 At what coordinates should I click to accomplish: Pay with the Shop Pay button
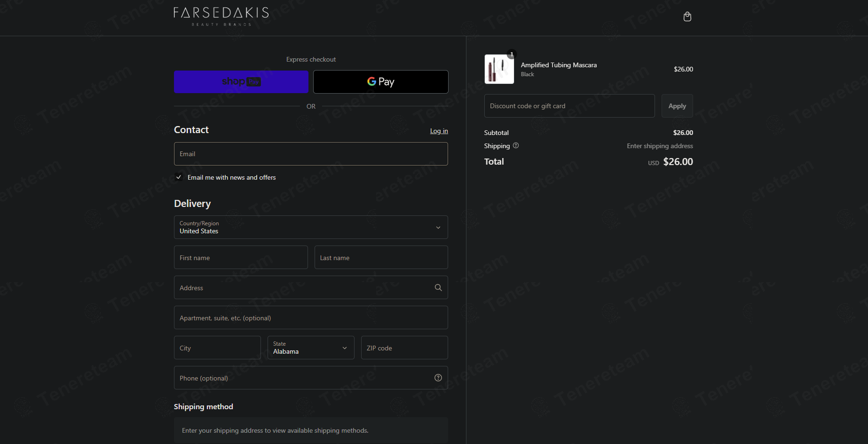pos(241,82)
